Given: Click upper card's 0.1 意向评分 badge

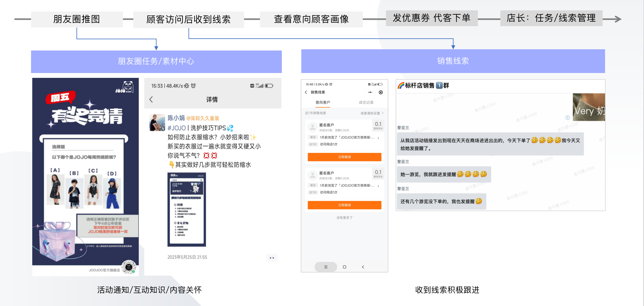Looking at the screenshot, I should [378, 125].
